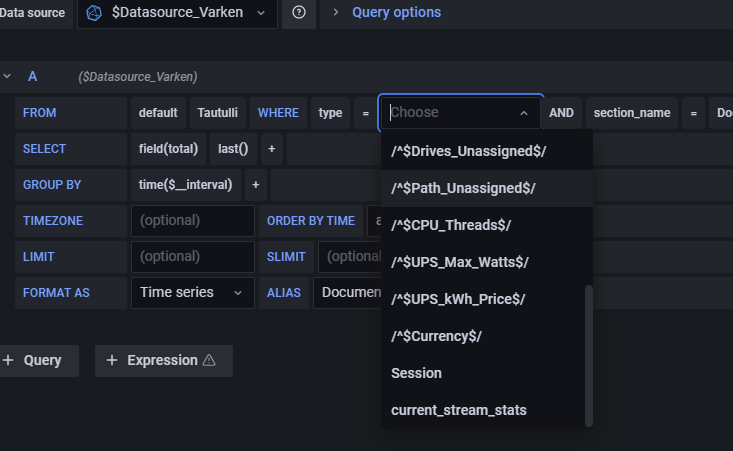This screenshot has height=451, width=733.
Task: Click the 'type' tag key segment
Action: pyautogui.click(x=330, y=113)
